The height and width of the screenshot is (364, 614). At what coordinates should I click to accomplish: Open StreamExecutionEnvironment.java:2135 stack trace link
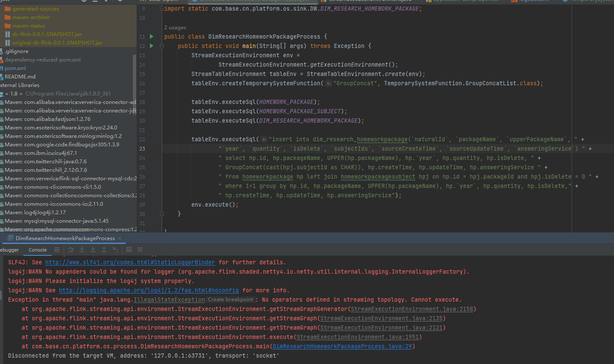click(x=381, y=318)
